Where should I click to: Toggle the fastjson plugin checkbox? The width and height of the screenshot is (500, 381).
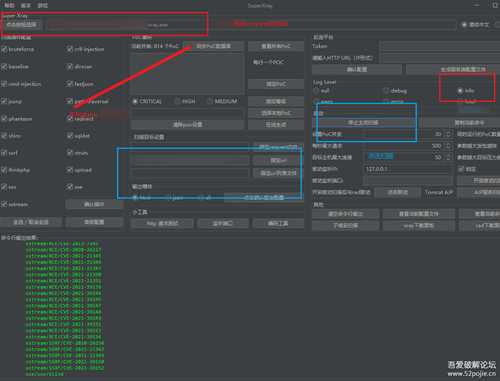(70, 84)
